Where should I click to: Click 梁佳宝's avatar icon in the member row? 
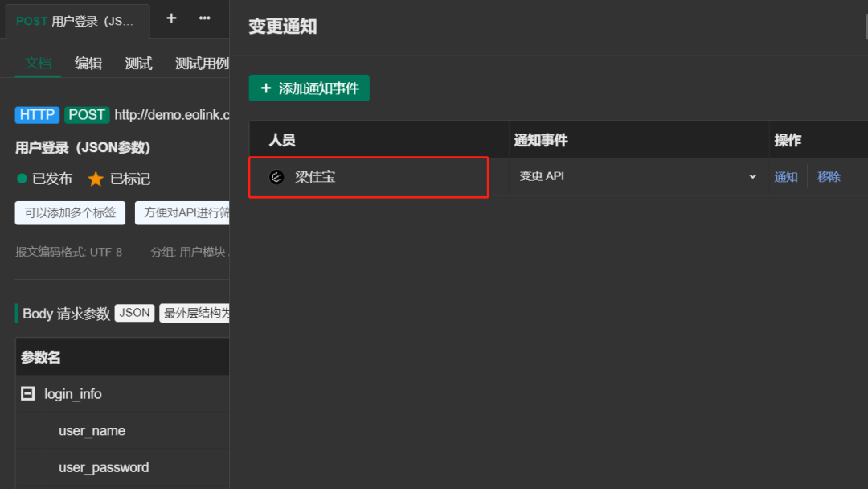[276, 176]
